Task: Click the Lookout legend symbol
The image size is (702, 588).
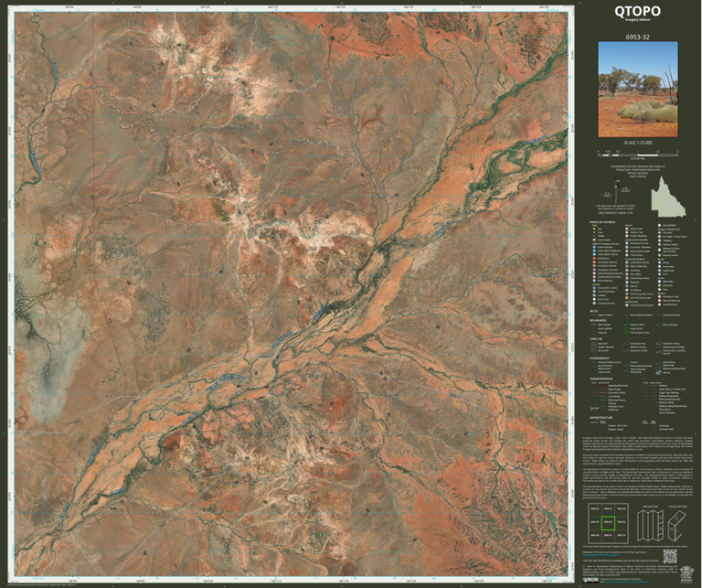Action: coord(594,295)
